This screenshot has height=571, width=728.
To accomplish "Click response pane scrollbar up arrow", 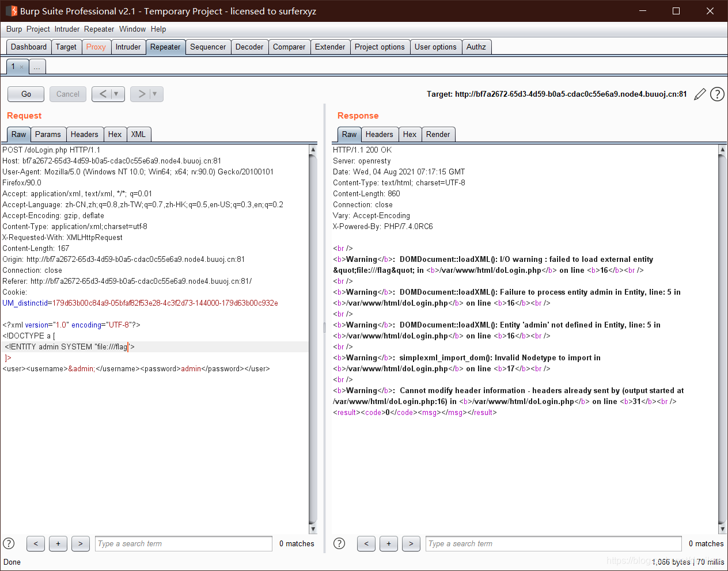I will point(722,150).
